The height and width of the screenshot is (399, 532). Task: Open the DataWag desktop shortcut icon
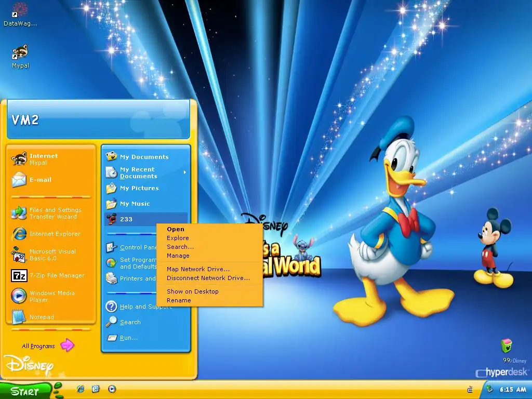20,10
